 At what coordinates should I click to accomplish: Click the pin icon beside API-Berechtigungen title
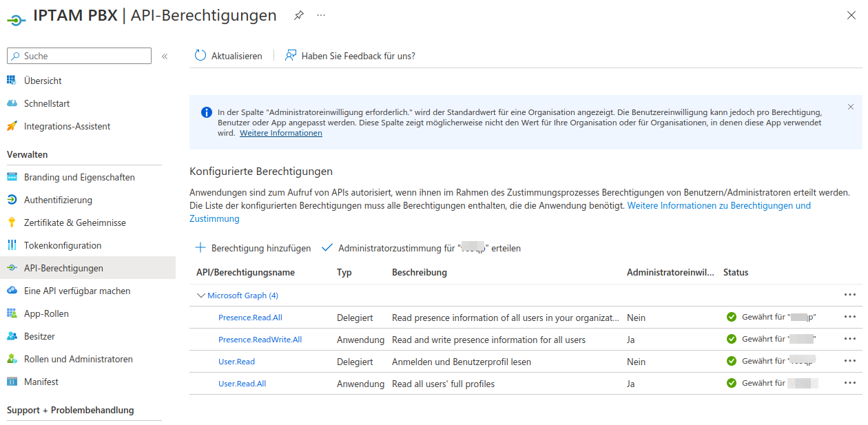[298, 15]
